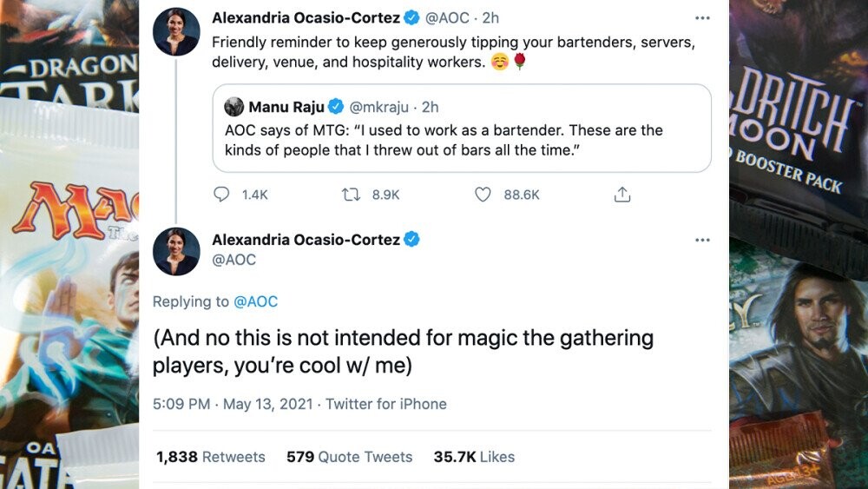Click the share upload icon

tap(621, 195)
